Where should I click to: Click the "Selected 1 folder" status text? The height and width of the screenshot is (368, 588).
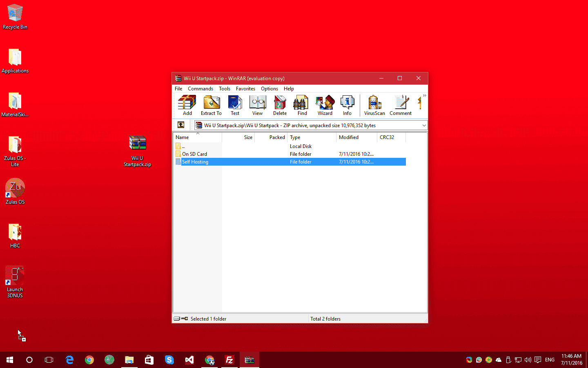(x=208, y=319)
